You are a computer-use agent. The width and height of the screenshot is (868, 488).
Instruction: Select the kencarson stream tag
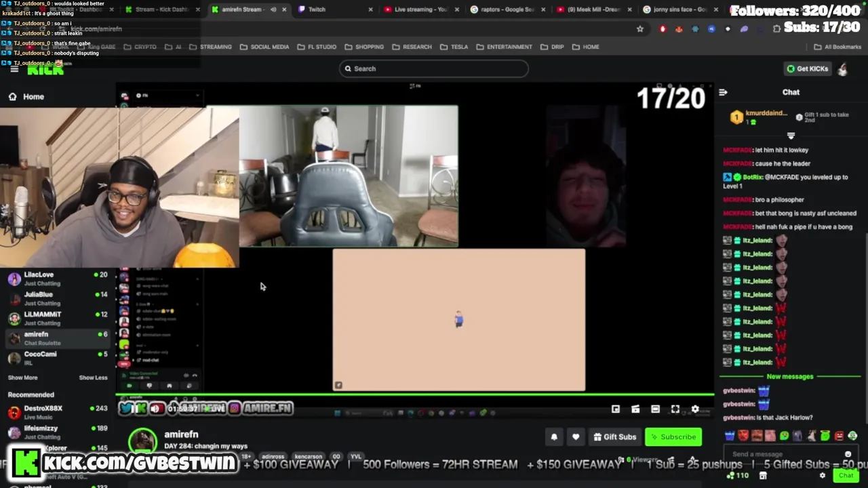[309, 457]
